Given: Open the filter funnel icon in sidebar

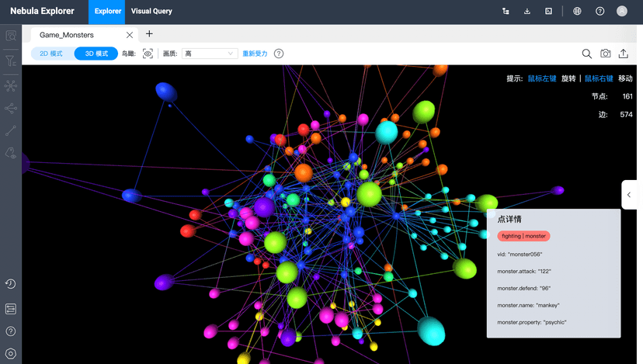Looking at the screenshot, I should tap(11, 61).
